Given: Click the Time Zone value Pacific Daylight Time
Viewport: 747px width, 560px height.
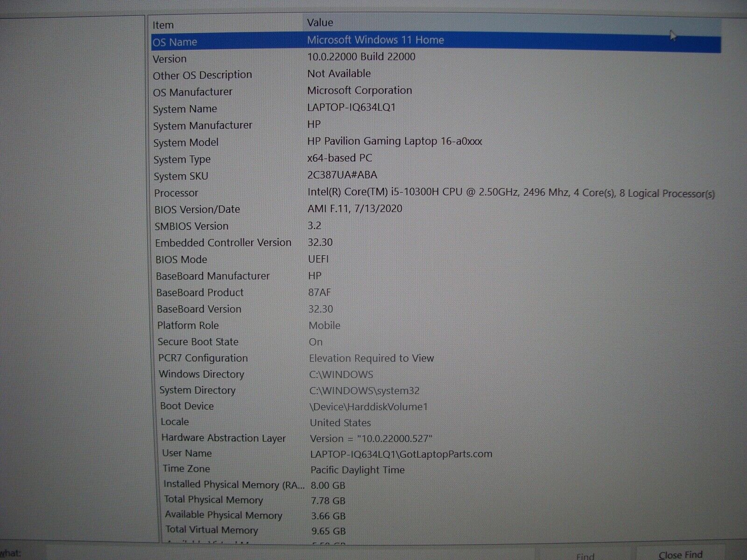Looking at the screenshot, I should point(357,470).
